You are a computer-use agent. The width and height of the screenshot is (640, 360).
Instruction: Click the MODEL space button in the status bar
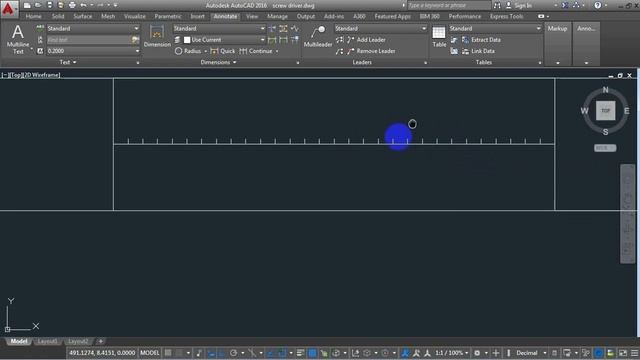pos(150,353)
